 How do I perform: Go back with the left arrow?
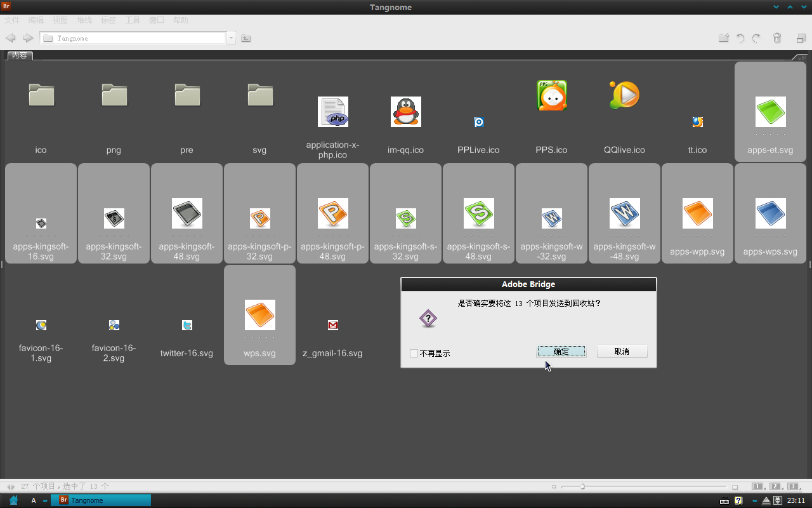point(10,38)
